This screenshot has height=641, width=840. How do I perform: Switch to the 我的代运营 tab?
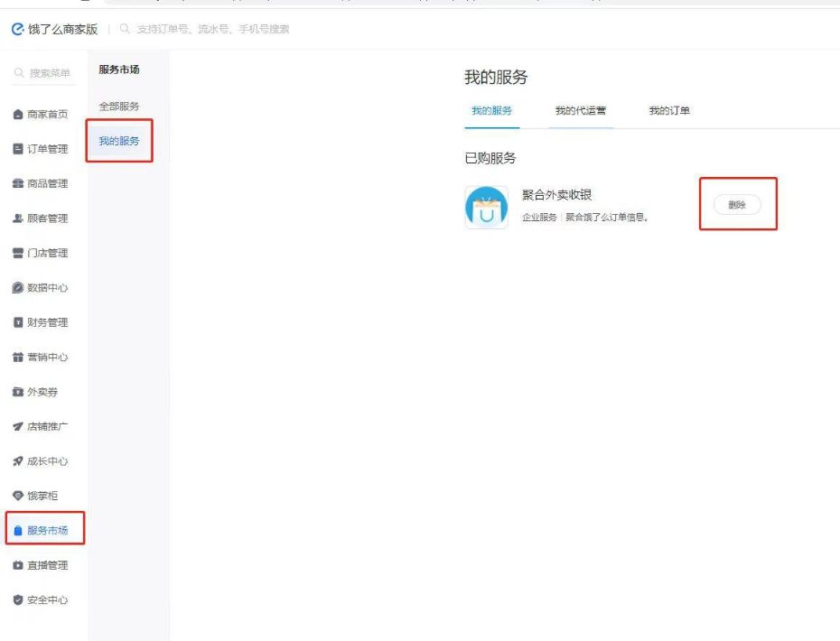(581, 111)
